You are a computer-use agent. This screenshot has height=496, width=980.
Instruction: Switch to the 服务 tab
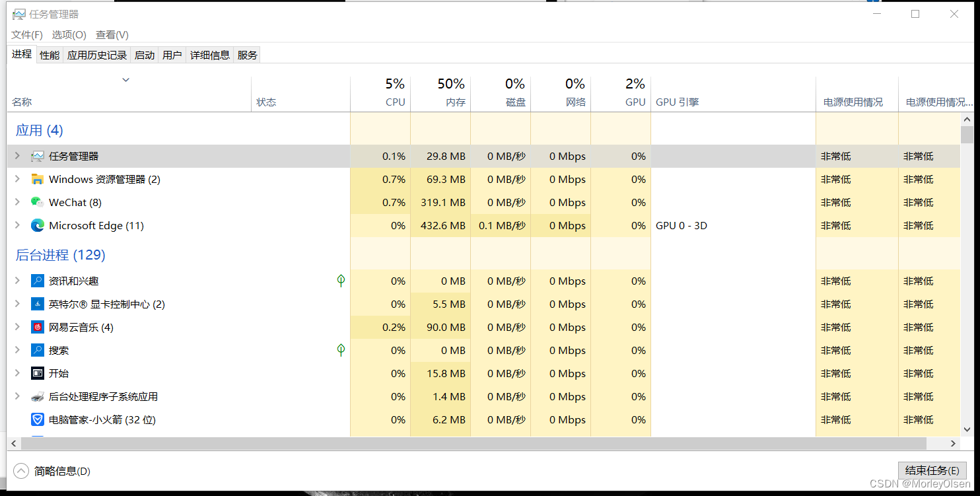tap(248, 55)
